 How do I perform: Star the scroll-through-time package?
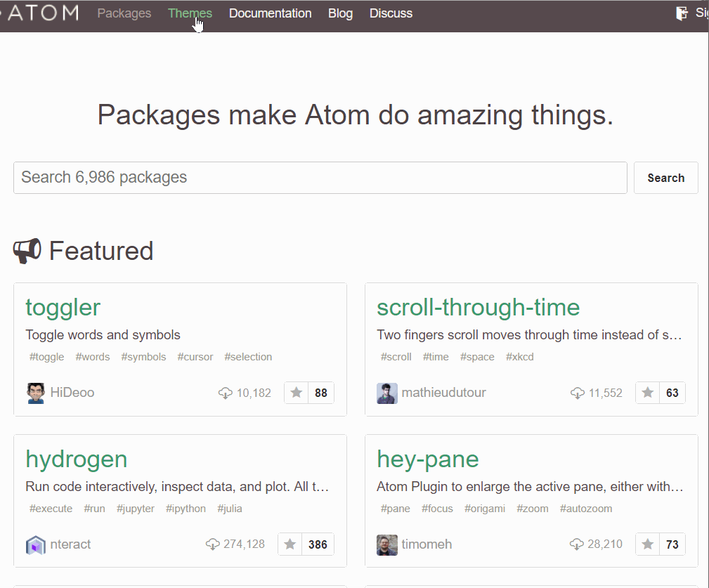pyautogui.click(x=647, y=392)
